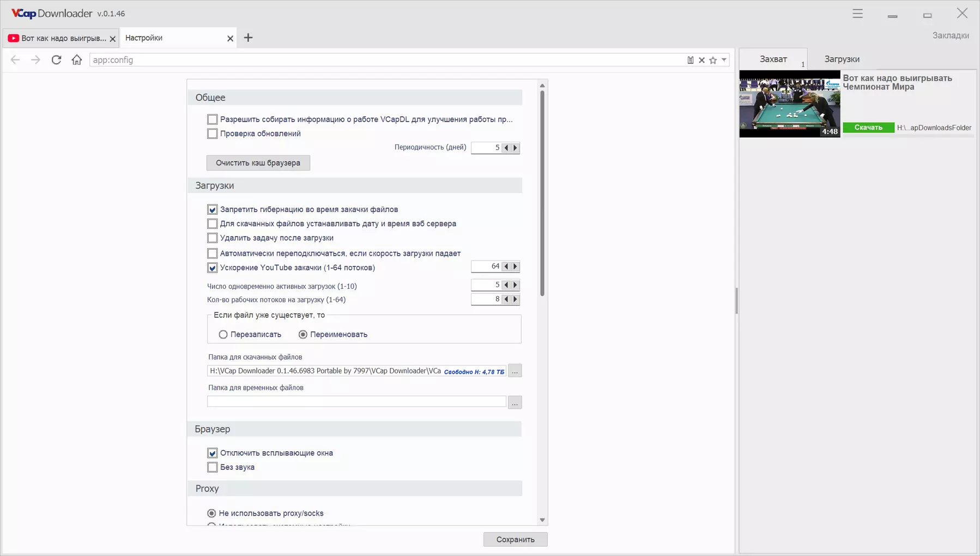
Task: Click the back navigation arrow
Action: [x=15, y=60]
